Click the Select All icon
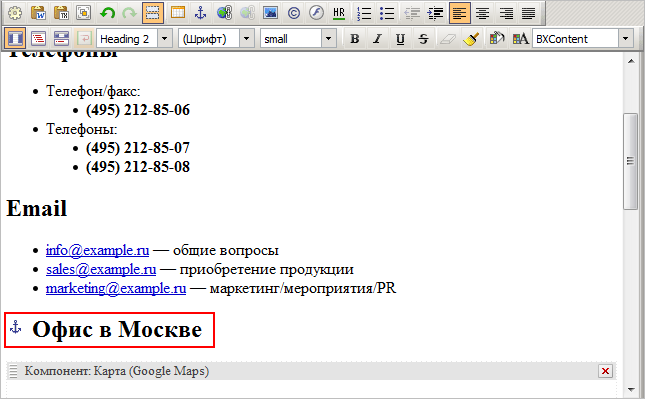This screenshot has width=645, height=399. point(84,13)
